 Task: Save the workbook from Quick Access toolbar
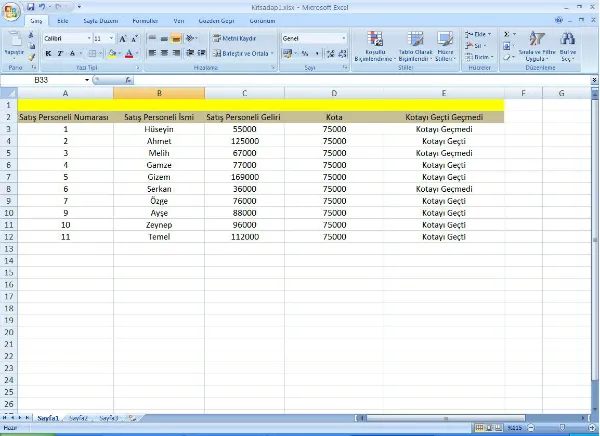(x=31, y=6)
